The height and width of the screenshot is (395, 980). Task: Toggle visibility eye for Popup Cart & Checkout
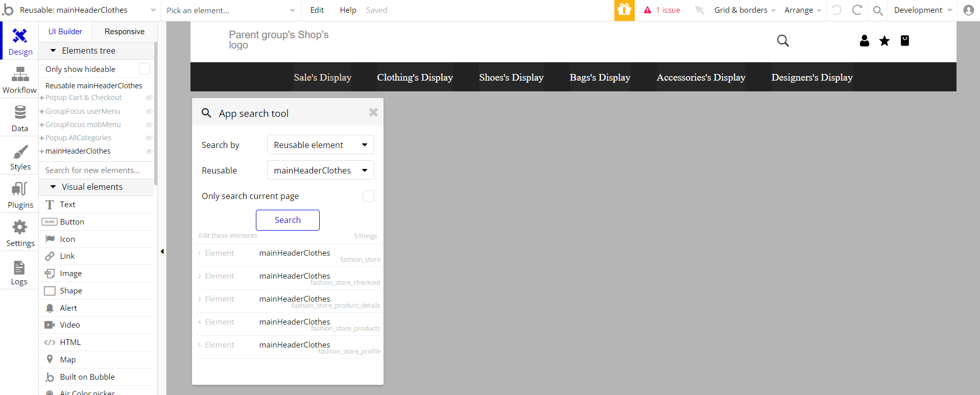click(149, 97)
